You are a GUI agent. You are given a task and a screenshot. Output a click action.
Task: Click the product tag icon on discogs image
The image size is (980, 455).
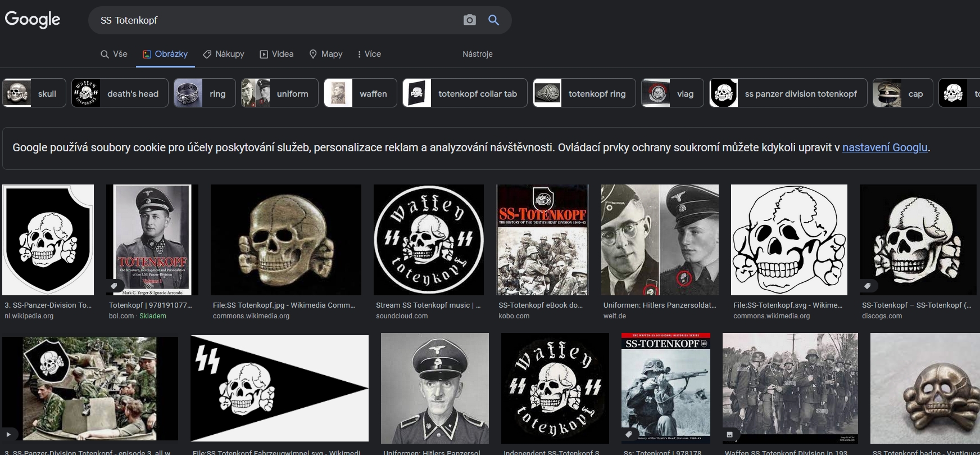coord(868,286)
